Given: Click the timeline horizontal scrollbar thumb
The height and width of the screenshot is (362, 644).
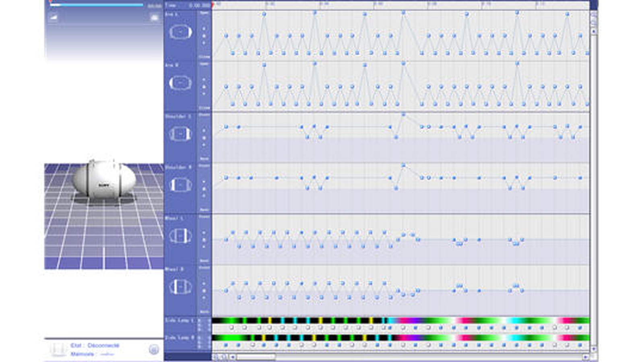Looking at the screenshot, I should (x=256, y=357).
